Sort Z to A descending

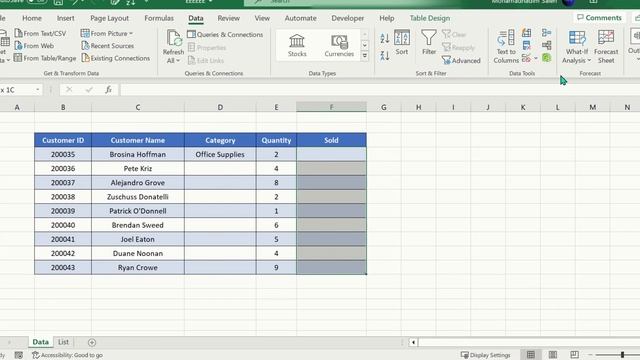coord(384,56)
